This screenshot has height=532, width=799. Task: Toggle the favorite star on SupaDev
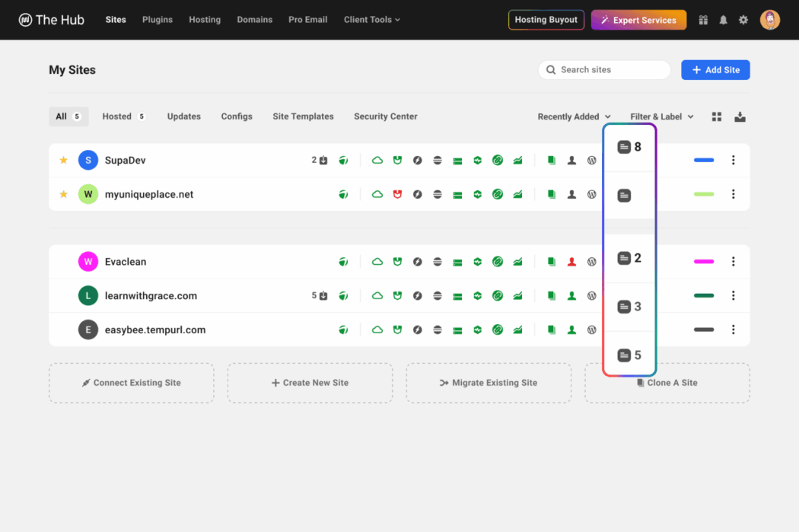tap(63, 160)
